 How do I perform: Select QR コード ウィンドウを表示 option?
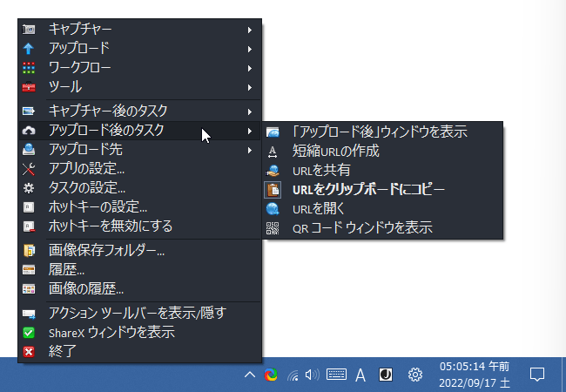382,228
